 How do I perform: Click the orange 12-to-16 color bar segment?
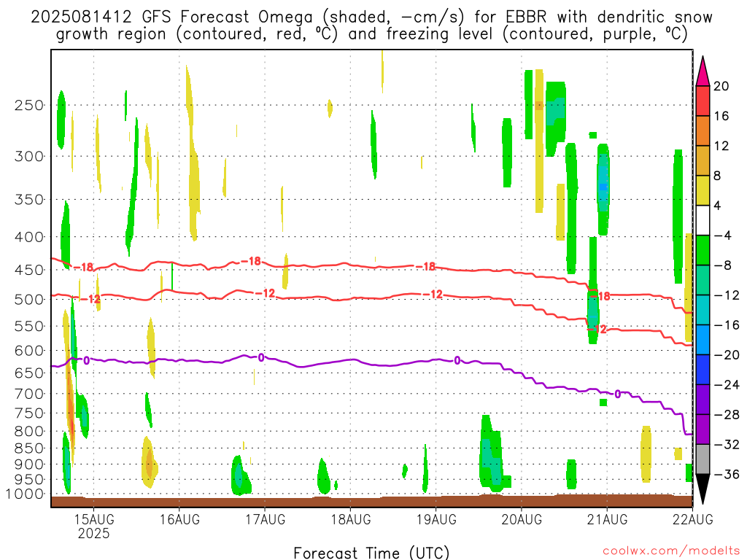pos(703,131)
